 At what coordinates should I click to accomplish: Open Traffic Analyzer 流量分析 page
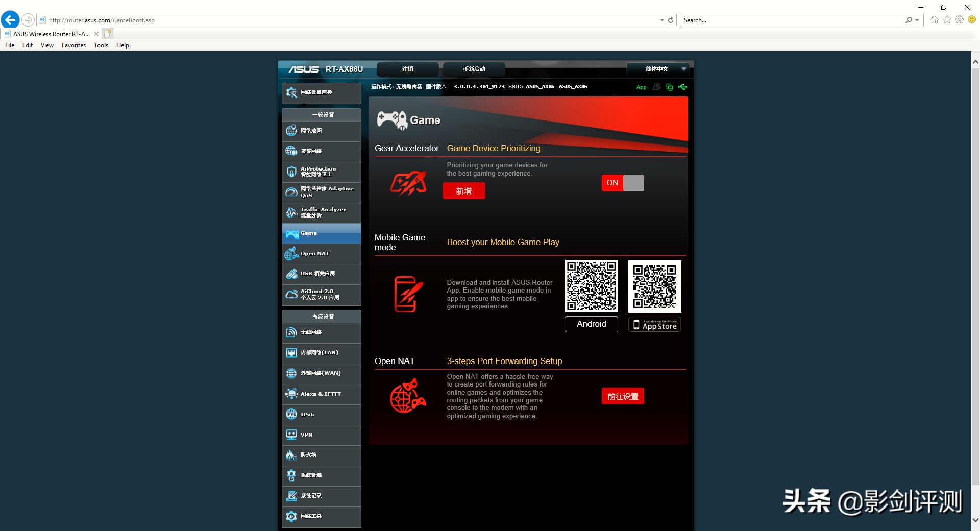pyautogui.click(x=321, y=212)
